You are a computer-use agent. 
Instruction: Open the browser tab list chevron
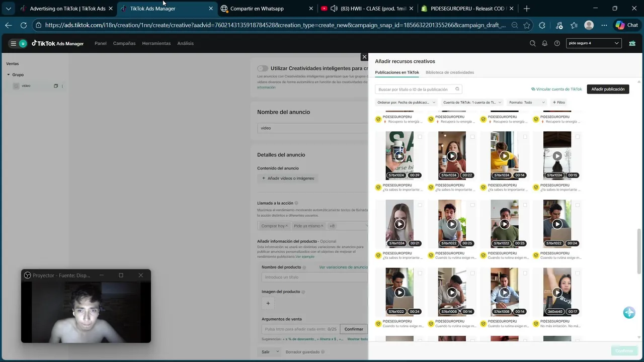click(x=9, y=9)
